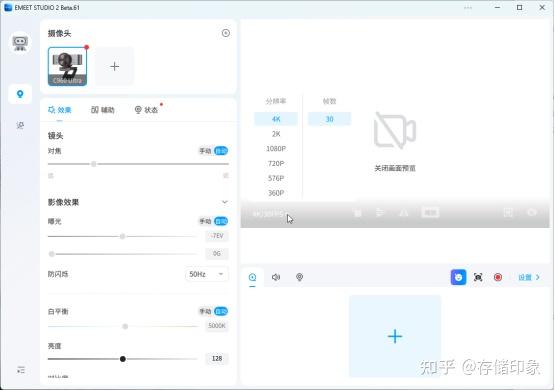This screenshot has width=555, height=390.
Task: Choose 4K resolution option
Action: (276, 119)
